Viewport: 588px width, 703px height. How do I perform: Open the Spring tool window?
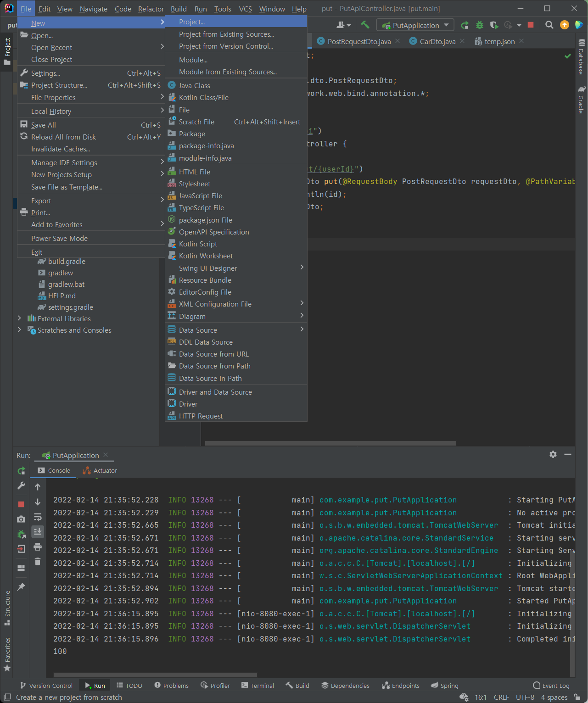coord(444,685)
